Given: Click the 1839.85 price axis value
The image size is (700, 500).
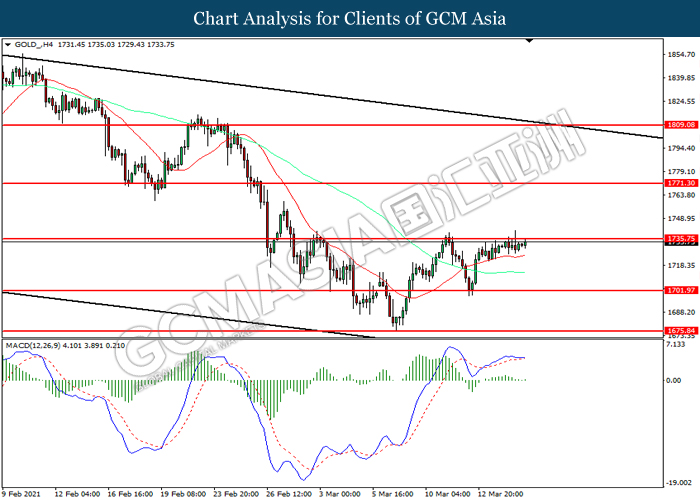Looking at the screenshot, I should (681, 78).
